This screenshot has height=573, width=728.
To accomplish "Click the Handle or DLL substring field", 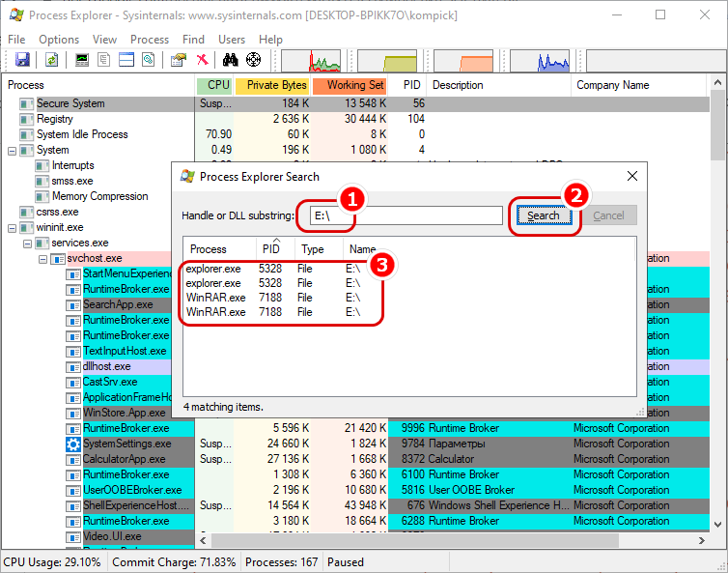I will (406, 215).
